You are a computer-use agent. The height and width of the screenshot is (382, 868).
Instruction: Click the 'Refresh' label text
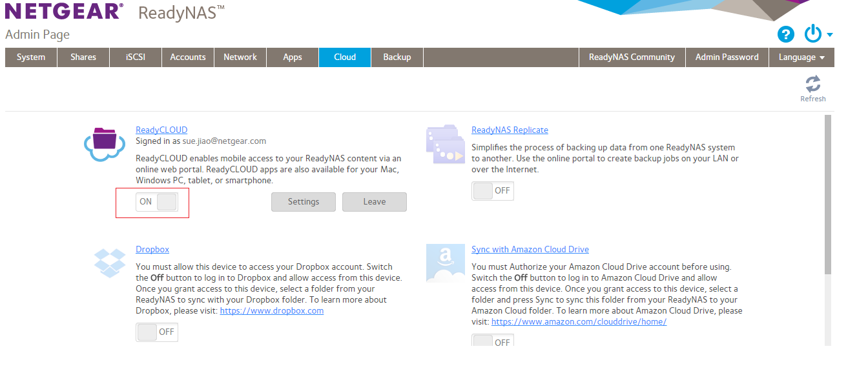tap(813, 99)
